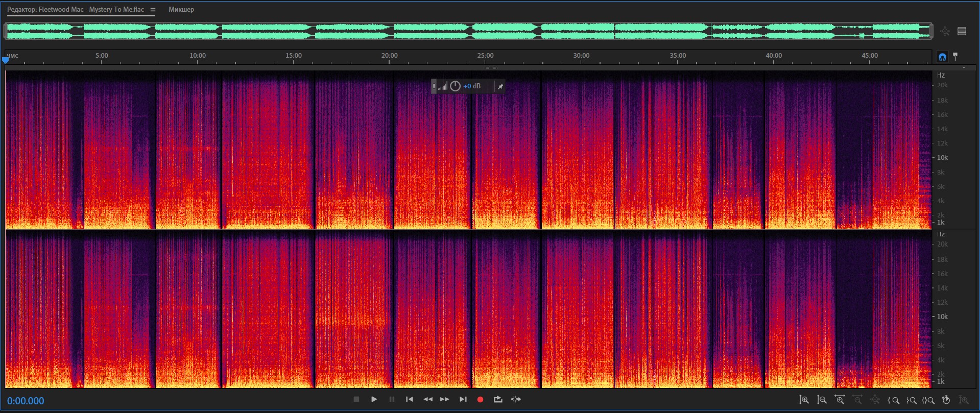Toggle skip selection button in transport

[516, 399]
